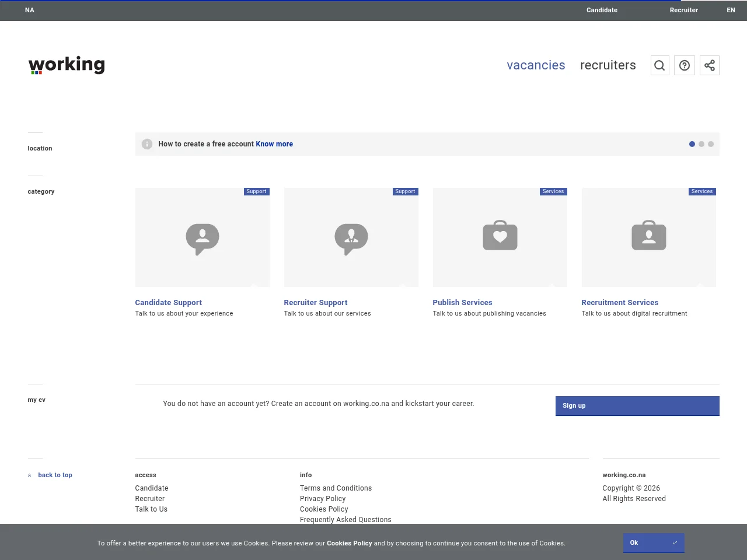Open the Publish Services title link

click(x=463, y=302)
